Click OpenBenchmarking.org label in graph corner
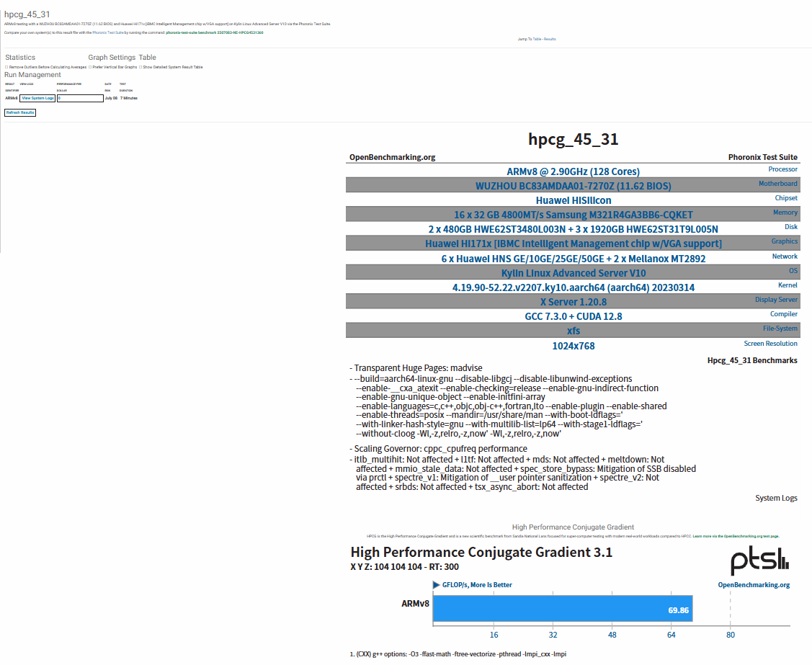This screenshot has width=812, height=665. (754, 585)
